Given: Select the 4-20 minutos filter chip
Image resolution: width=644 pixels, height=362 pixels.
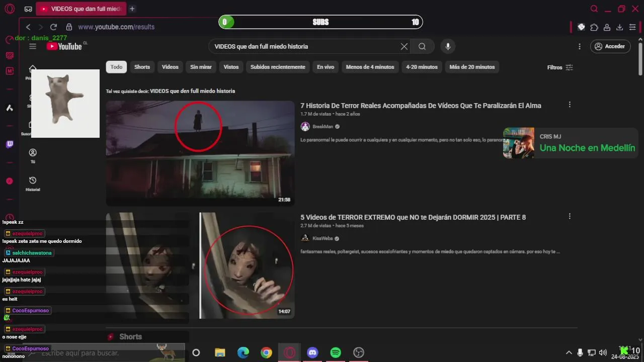Looking at the screenshot, I should [422, 67].
